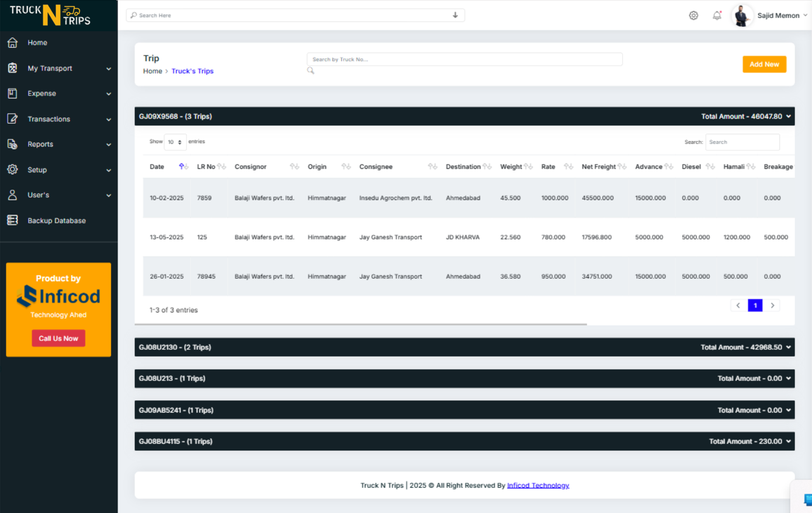The height and width of the screenshot is (513, 812).
Task: Click the Search by Truck No field
Action: click(x=464, y=59)
